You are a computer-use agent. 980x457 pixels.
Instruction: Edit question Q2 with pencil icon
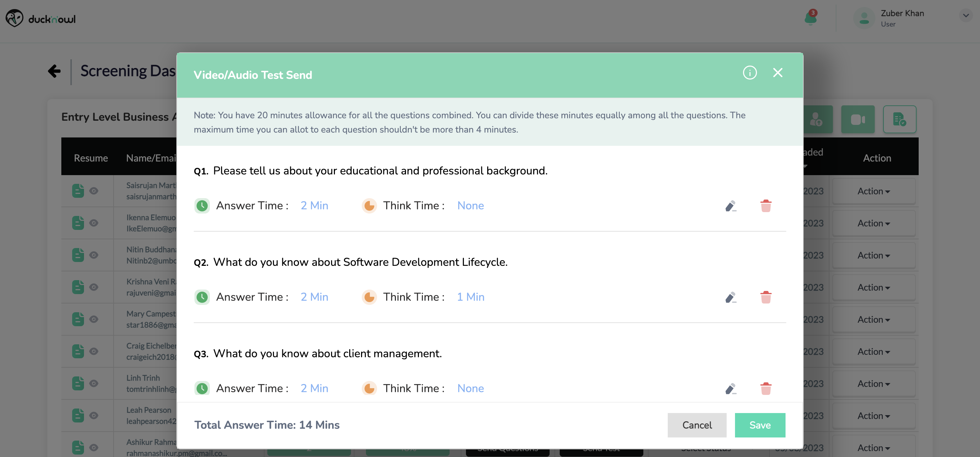pos(730,298)
